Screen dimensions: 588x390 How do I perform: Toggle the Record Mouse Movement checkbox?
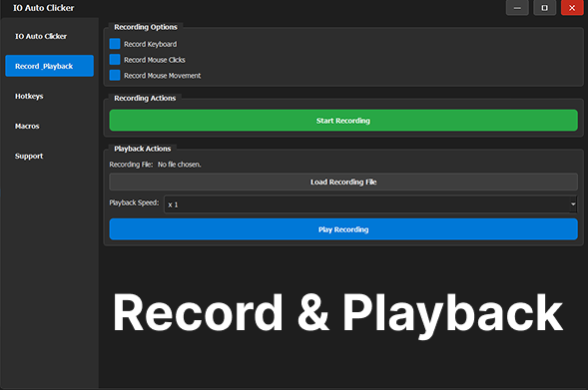tap(115, 75)
